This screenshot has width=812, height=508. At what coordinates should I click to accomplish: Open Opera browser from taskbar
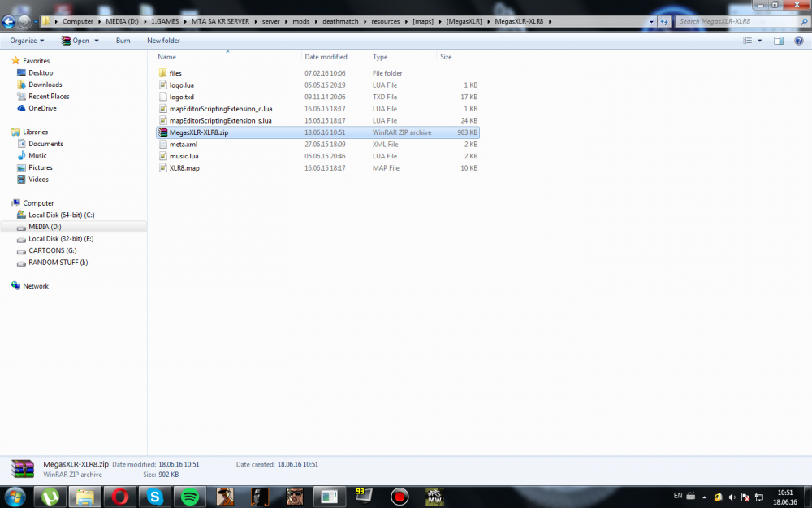pyautogui.click(x=119, y=497)
